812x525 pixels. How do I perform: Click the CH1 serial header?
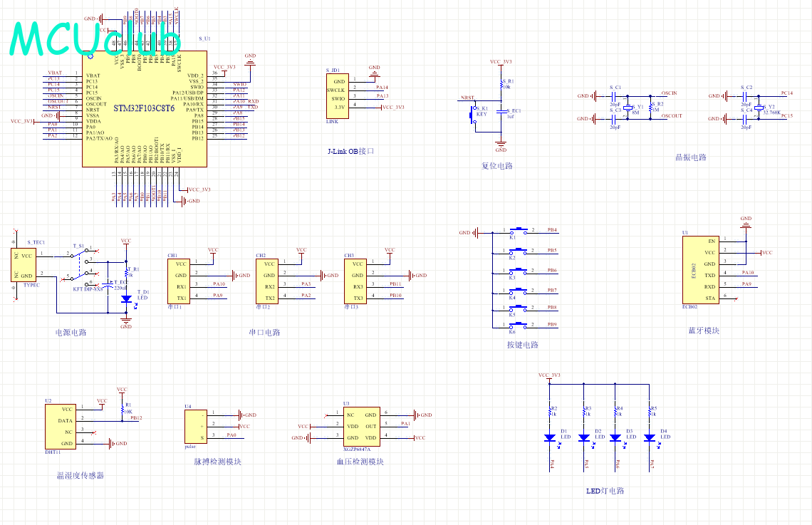coord(179,281)
